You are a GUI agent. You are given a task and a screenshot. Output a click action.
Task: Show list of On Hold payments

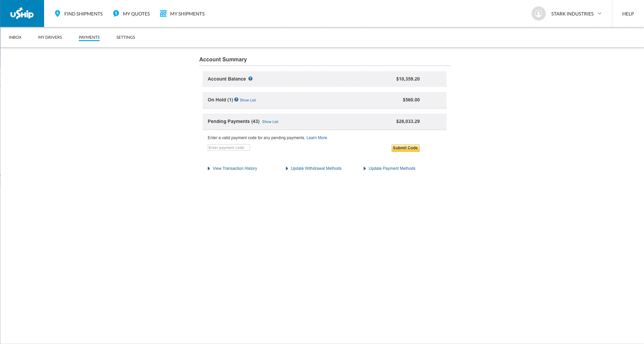248,100
